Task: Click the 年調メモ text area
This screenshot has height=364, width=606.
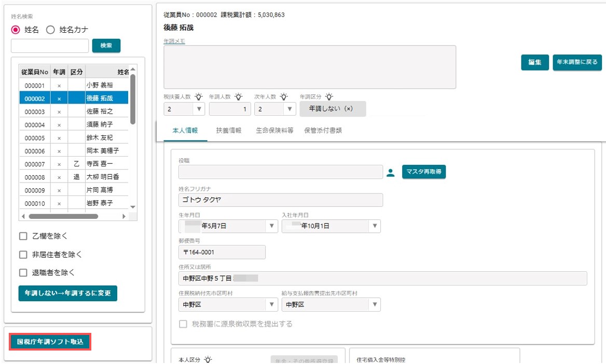Action: 310,67
